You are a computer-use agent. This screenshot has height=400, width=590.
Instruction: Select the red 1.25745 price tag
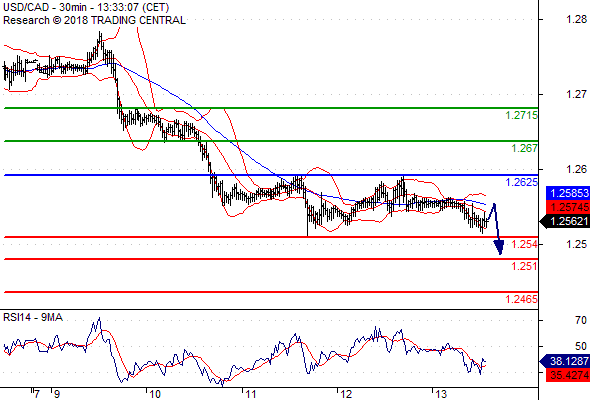[x=568, y=207]
